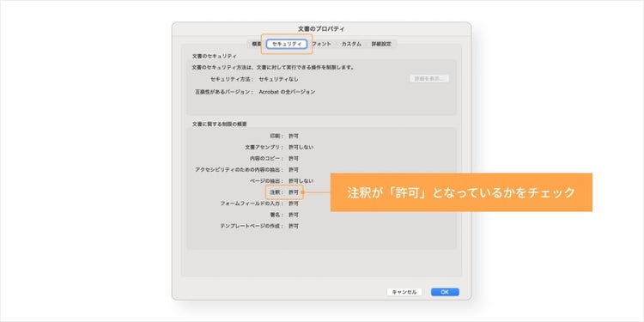Click the アクセシビリティのための内容の抽出: label
The image size is (644, 322).
[x=239, y=170]
